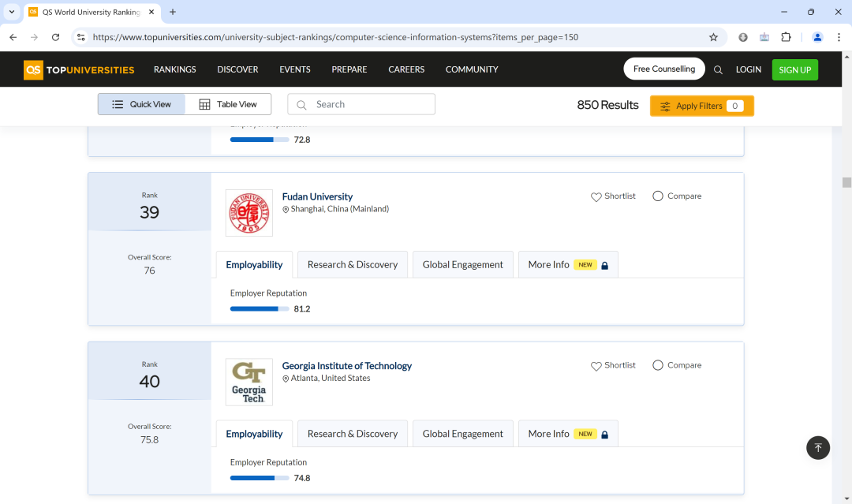The image size is (852, 504).
Task: Open the Apply Filters panel
Action: (701, 106)
